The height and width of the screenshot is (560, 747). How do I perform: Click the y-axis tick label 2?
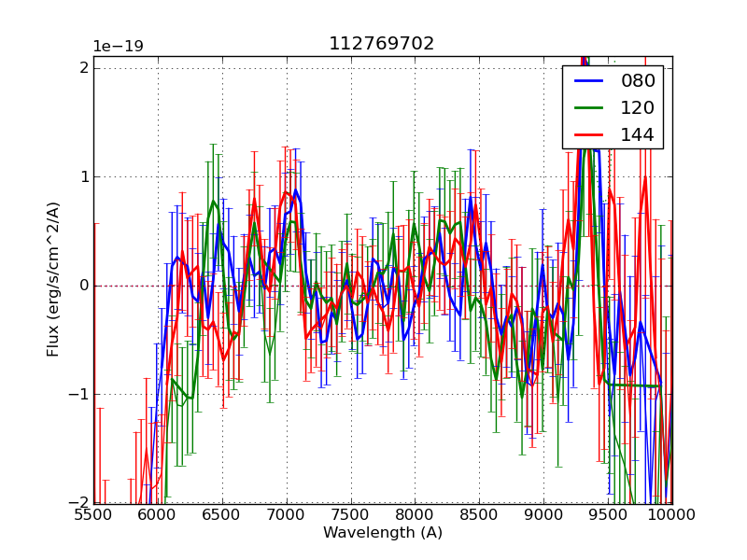84,68
